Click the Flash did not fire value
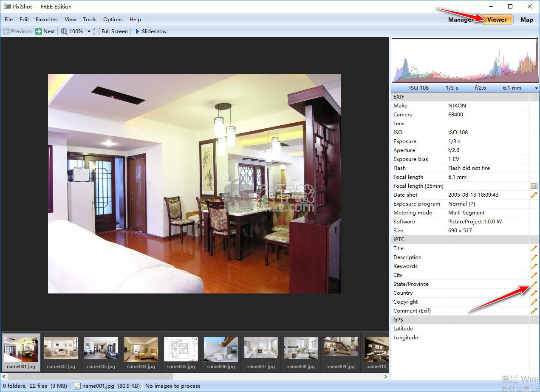The height and width of the screenshot is (392, 540). point(469,168)
